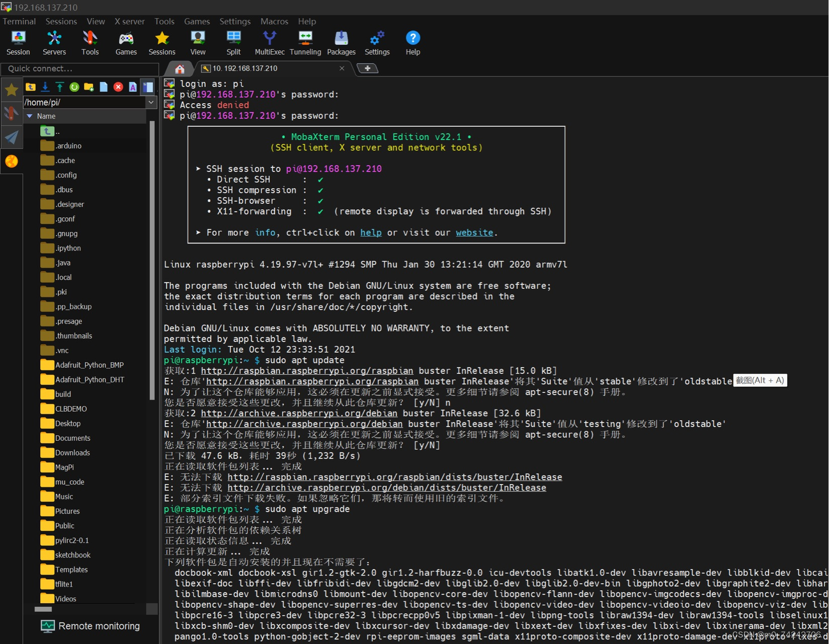
Task: Open archive.raspberrypi.org/debian link on 获取:2 line
Action: 299,413
